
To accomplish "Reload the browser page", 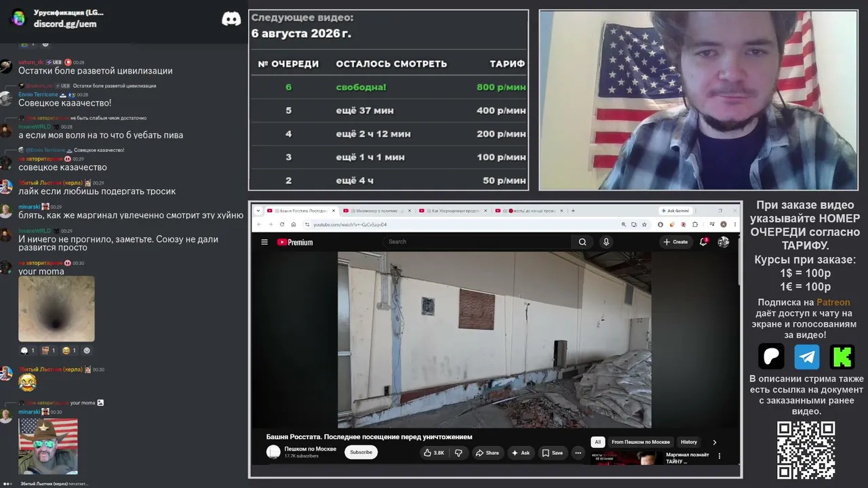I will pyautogui.click(x=281, y=224).
